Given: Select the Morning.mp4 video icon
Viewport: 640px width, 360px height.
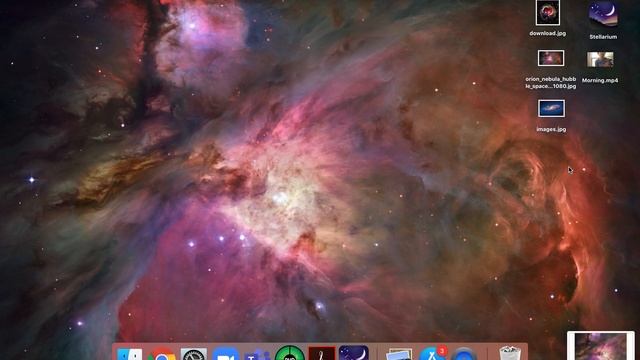Looking at the screenshot, I should [x=600, y=60].
